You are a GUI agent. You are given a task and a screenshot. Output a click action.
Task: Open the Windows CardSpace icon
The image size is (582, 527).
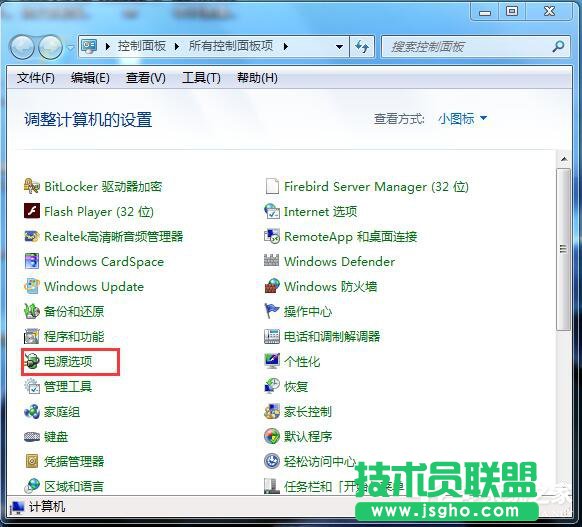32,261
